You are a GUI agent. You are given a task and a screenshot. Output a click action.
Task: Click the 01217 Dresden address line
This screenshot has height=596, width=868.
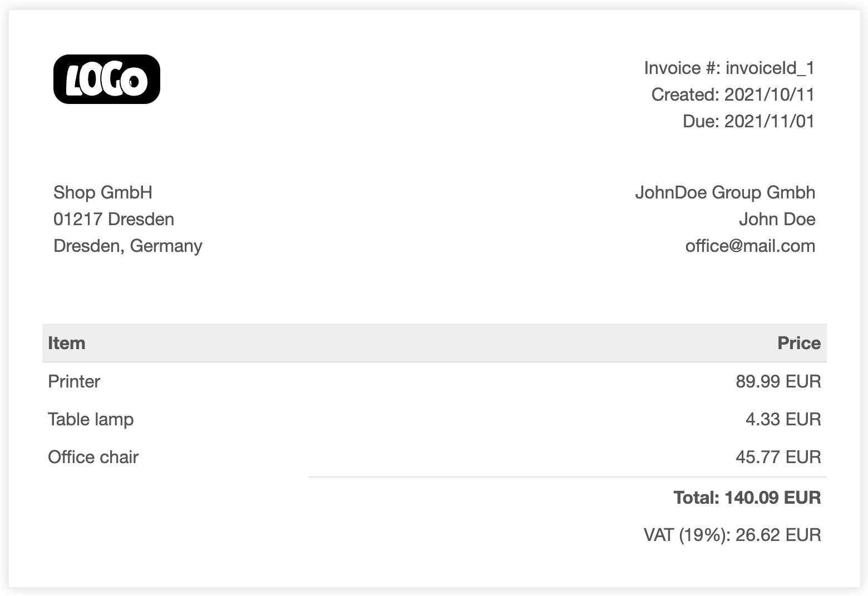[x=114, y=219]
